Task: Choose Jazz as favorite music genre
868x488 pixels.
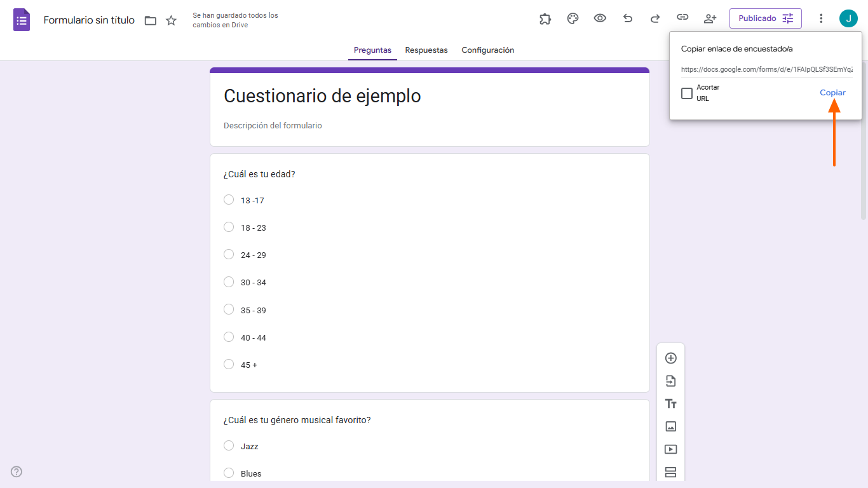Action: click(x=229, y=445)
